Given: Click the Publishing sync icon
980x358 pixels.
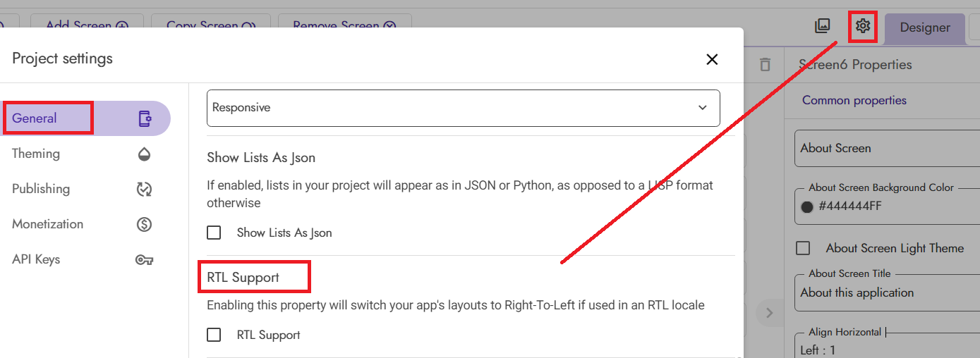Looking at the screenshot, I should pos(145,189).
